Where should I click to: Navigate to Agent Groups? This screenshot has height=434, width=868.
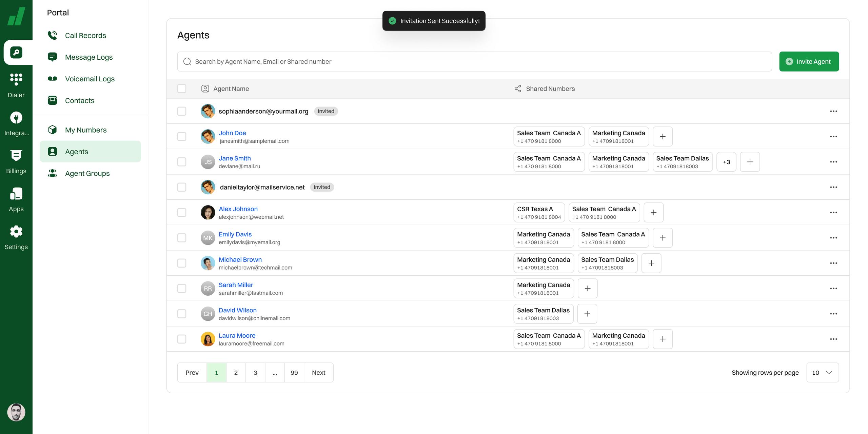pyautogui.click(x=87, y=173)
